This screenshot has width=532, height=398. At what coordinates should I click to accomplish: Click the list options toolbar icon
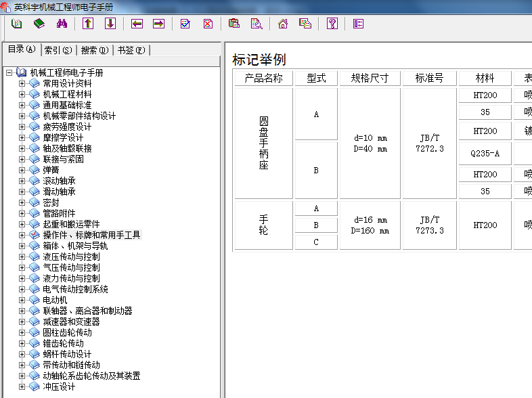[x=358, y=24]
